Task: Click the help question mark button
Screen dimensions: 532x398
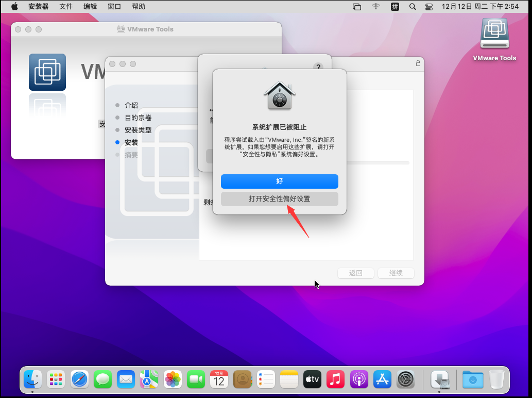Action: point(318,67)
